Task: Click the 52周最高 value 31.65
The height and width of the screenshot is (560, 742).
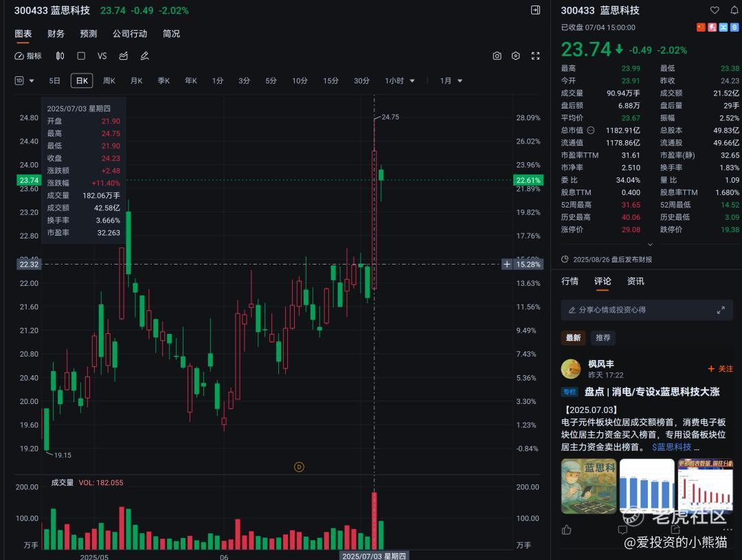Action: tap(631, 205)
